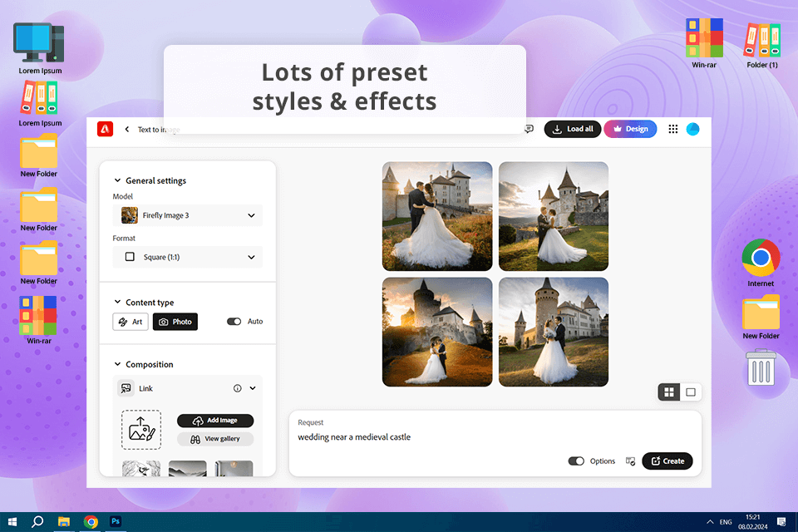
Task: Click the Add Image button
Action: [x=215, y=421]
